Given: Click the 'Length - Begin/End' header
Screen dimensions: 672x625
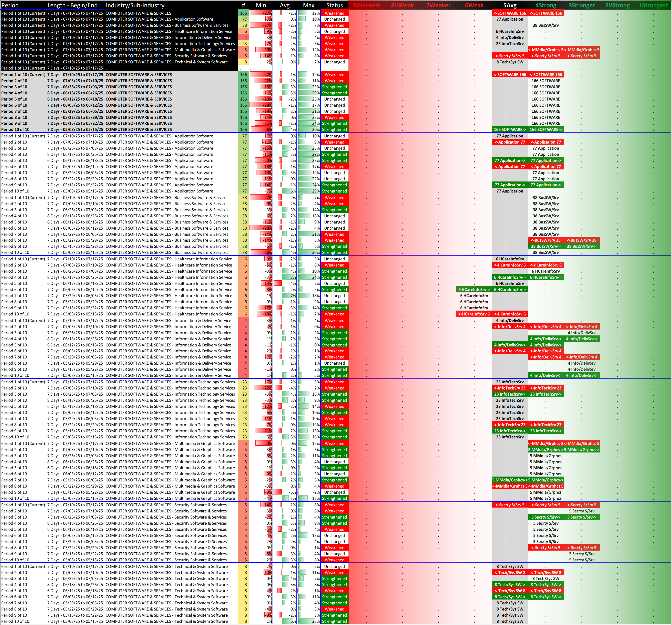Looking at the screenshot, I should click(72, 5).
